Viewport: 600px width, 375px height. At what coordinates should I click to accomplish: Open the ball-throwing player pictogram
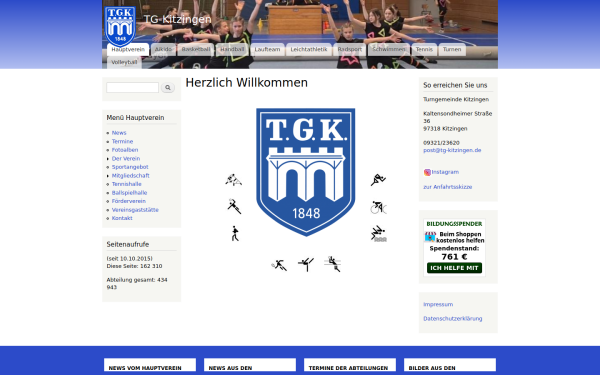click(x=234, y=206)
